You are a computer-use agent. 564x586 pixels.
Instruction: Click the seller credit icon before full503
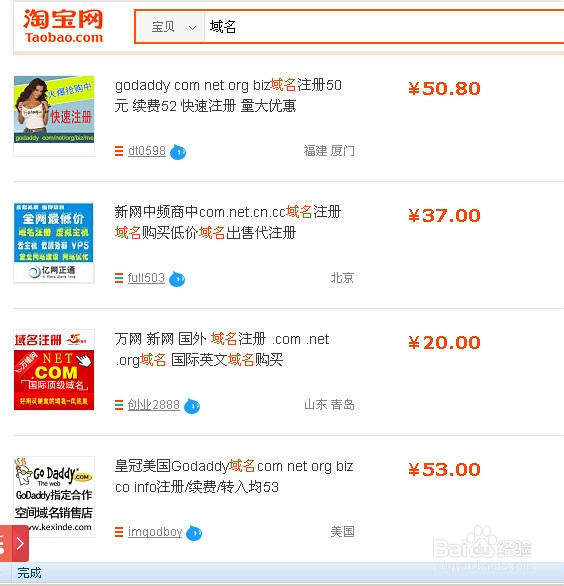point(119,278)
